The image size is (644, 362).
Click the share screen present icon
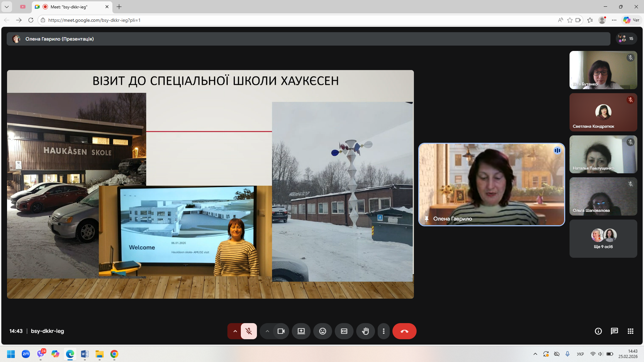(x=301, y=331)
